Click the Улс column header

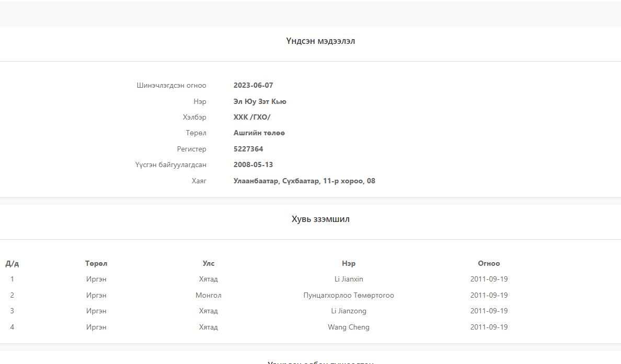209,263
